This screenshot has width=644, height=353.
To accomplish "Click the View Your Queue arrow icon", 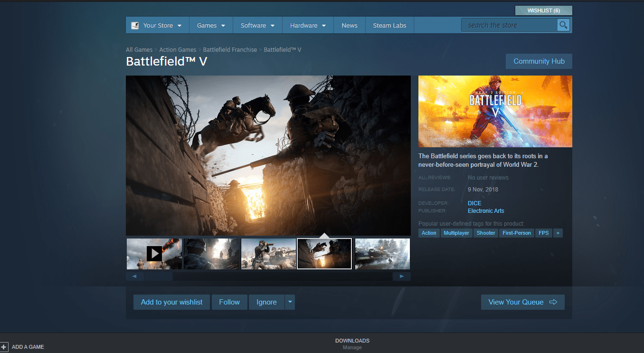I will [553, 302].
